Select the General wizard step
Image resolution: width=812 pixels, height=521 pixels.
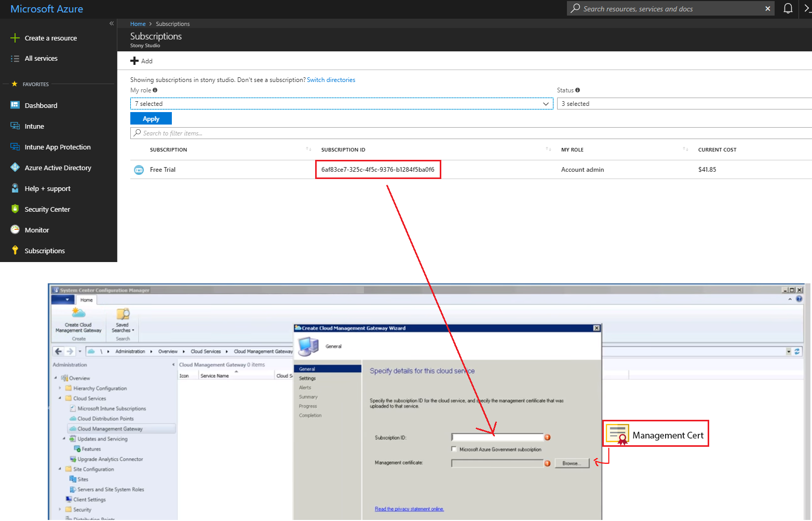[328, 369]
